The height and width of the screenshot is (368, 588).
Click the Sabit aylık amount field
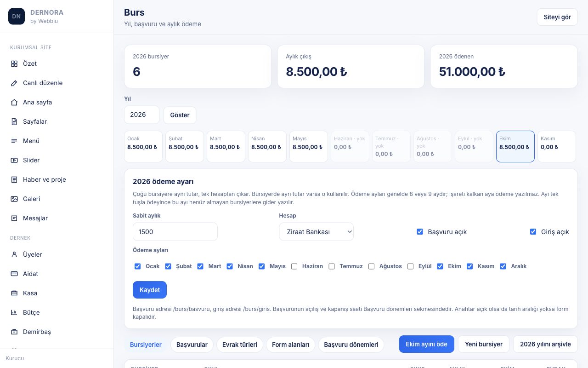tap(175, 232)
